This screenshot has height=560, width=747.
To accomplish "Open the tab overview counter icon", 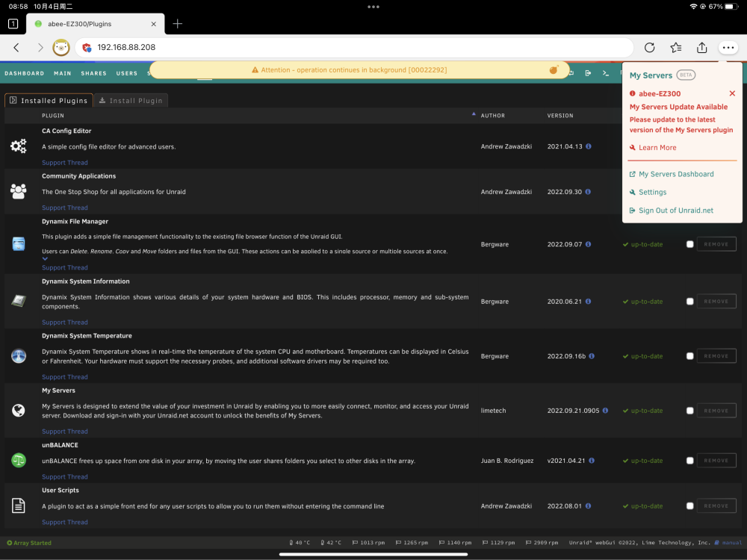I will 13,23.
